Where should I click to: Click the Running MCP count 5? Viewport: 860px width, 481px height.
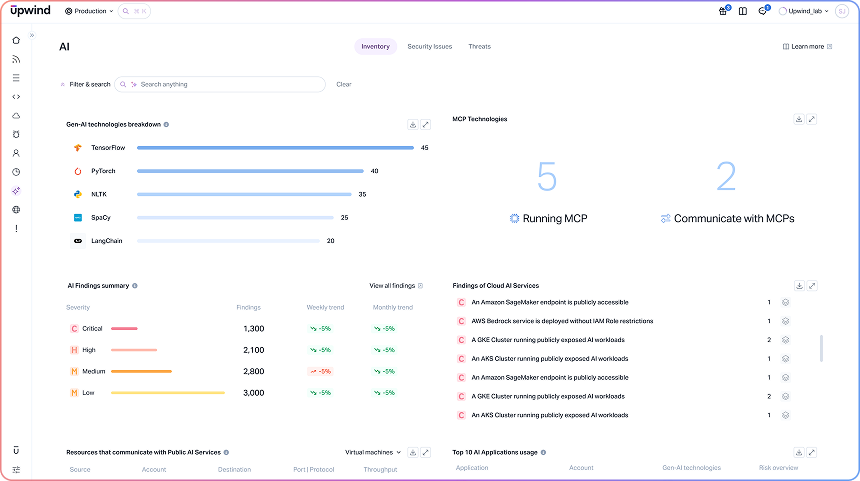tap(547, 177)
